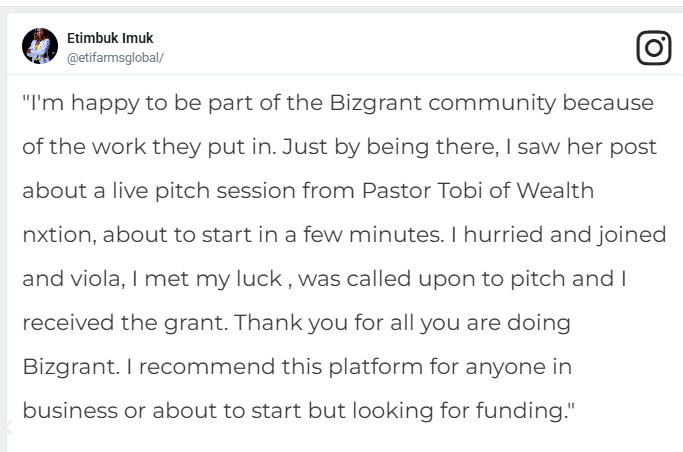The image size is (683, 452).
Task: Click the words "I hurried and joined"
Action: [558, 235]
